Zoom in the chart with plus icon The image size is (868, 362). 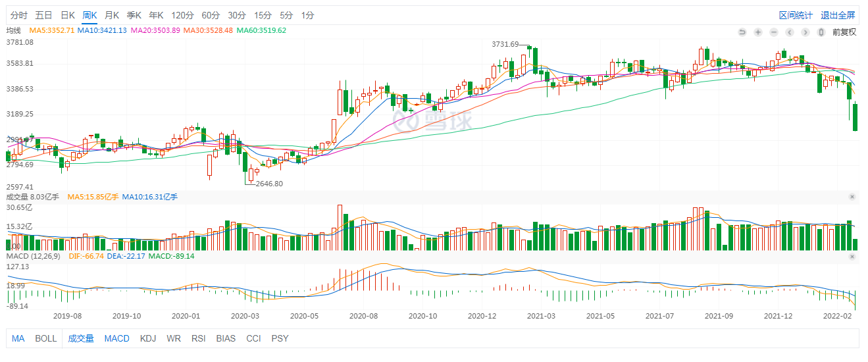758,32
